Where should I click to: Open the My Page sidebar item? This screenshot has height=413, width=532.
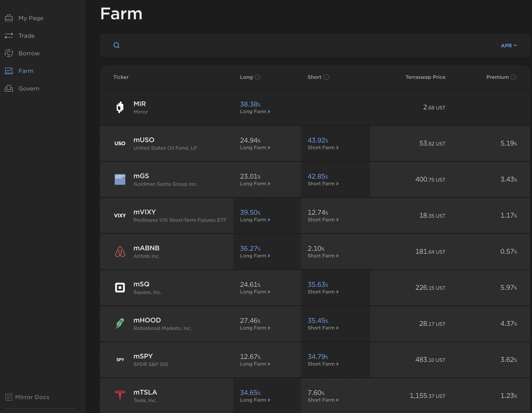[x=31, y=18]
